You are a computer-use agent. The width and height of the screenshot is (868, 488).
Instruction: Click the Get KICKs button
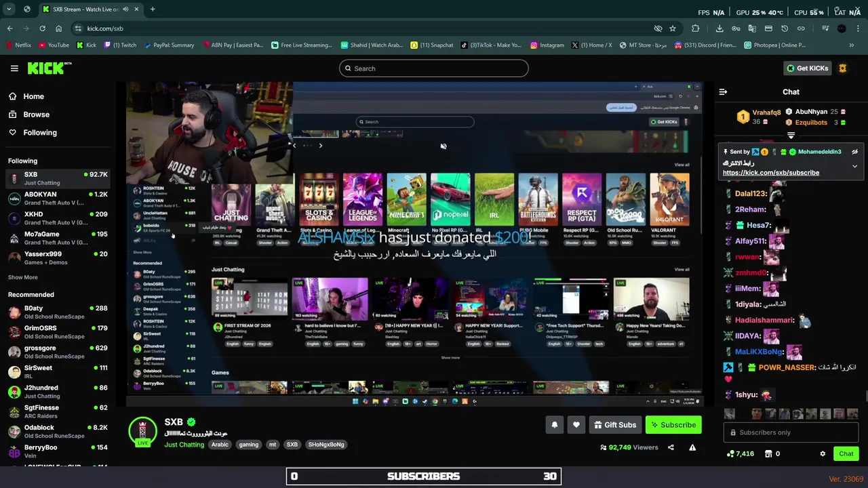click(807, 68)
